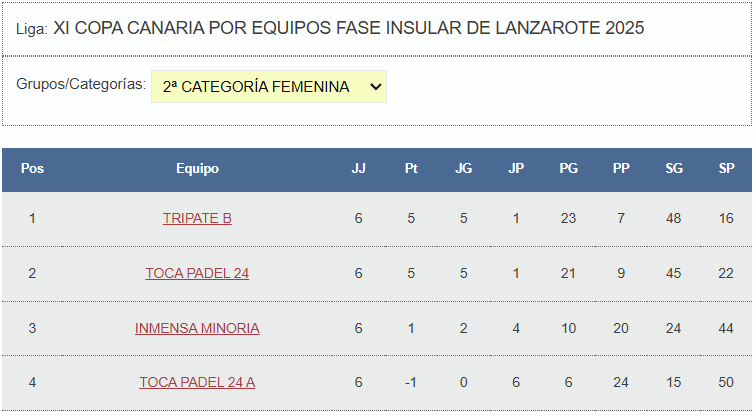Click TOCA PADEL 24 A's Pt value -1

point(411,382)
